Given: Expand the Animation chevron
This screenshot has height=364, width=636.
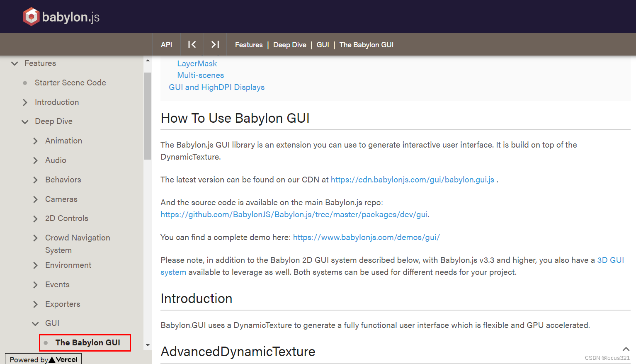Looking at the screenshot, I should (x=35, y=141).
